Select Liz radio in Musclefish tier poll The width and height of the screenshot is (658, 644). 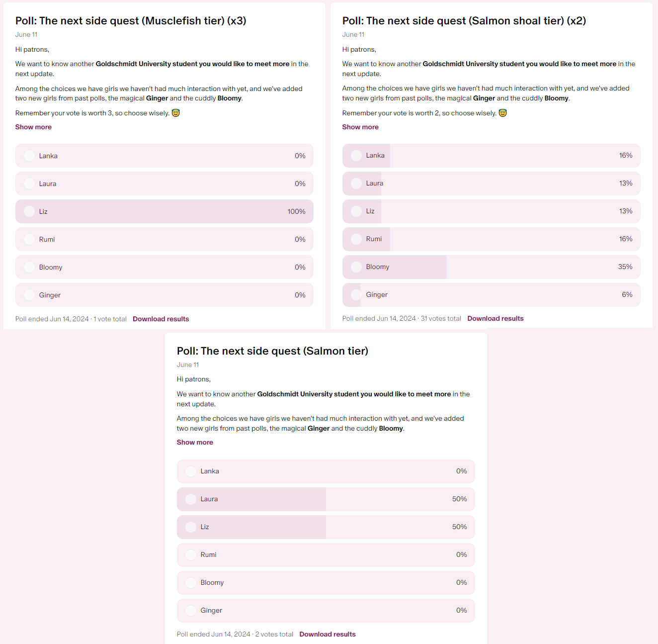coord(29,211)
